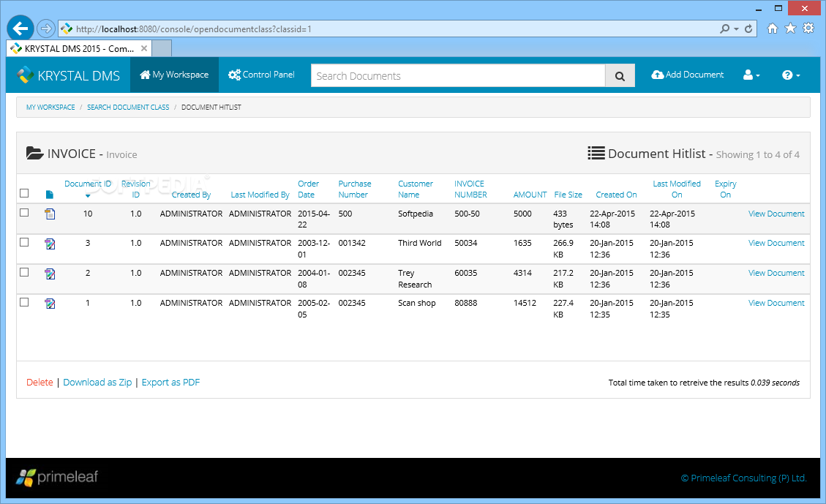826x504 pixels.
Task: Click the file icon for the Softpedia row
Action: [x=50, y=214]
